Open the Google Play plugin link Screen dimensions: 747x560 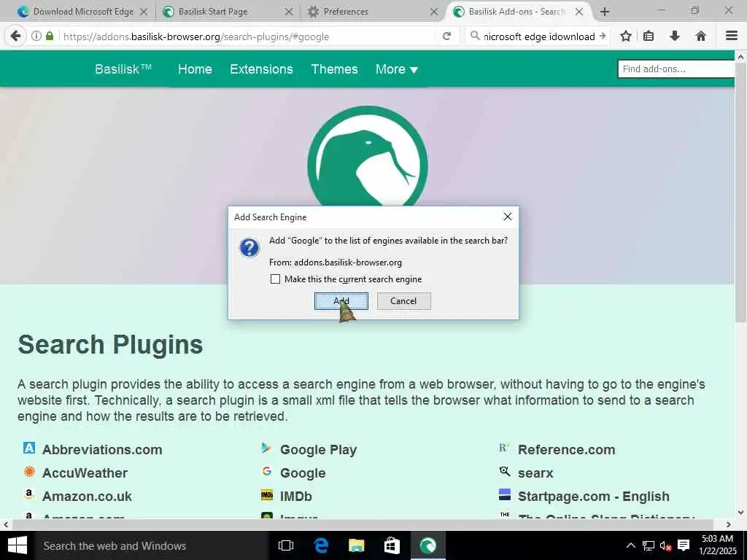(318, 449)
